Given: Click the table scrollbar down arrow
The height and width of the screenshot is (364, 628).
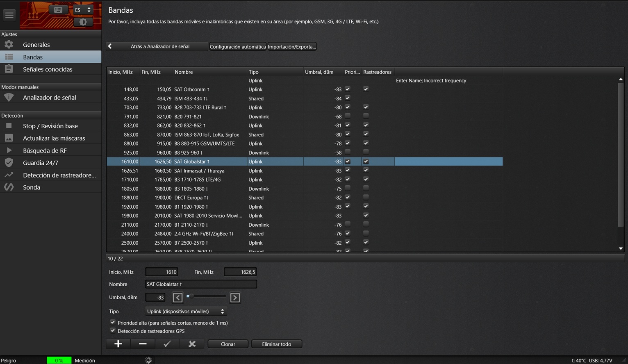Looking at the screenshot, I should (x=621, y=248).
